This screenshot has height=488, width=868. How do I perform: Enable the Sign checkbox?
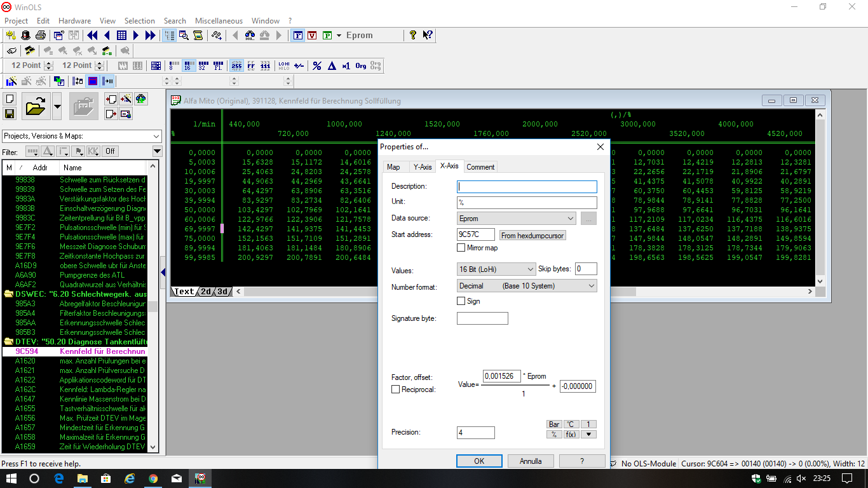461,301
